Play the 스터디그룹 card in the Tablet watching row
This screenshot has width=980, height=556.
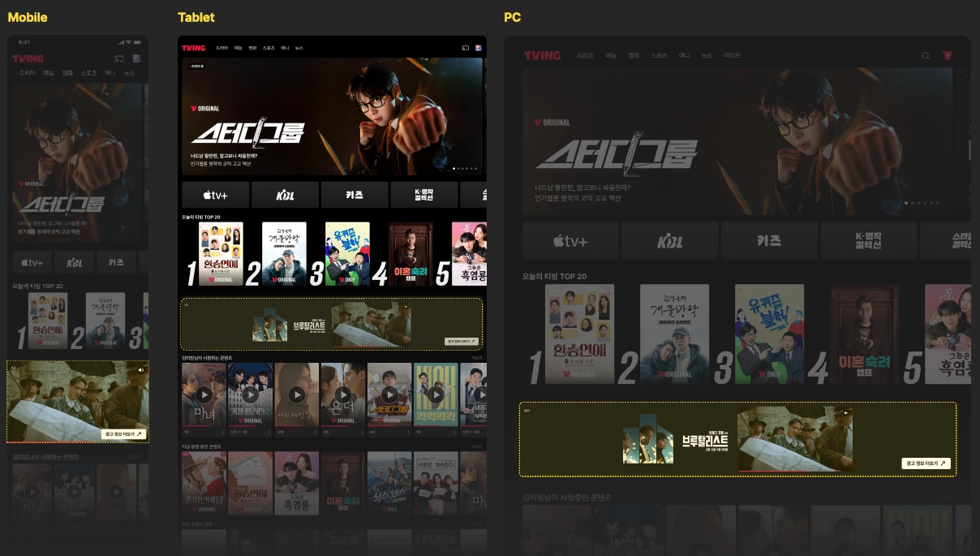pos(390,394)
